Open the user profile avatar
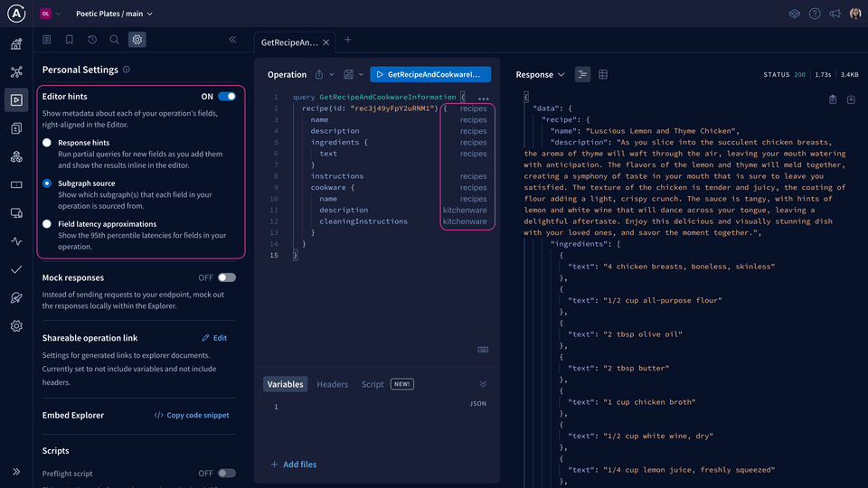This screenshot has width=868, height=488. pyautogui.click(x=856, y=14)
